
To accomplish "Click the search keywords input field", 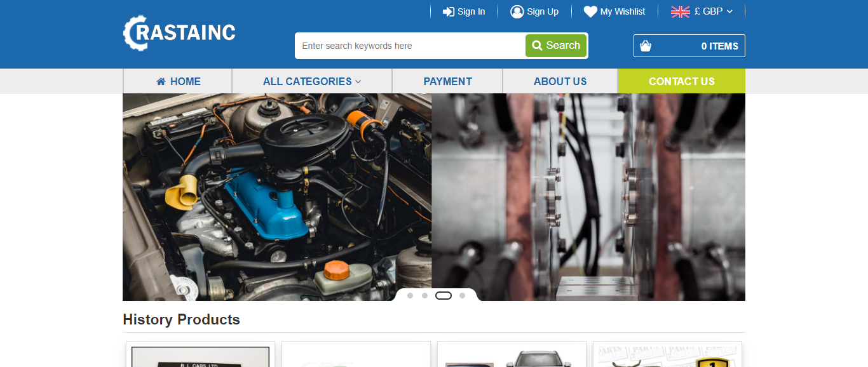I will click(410, 46).
